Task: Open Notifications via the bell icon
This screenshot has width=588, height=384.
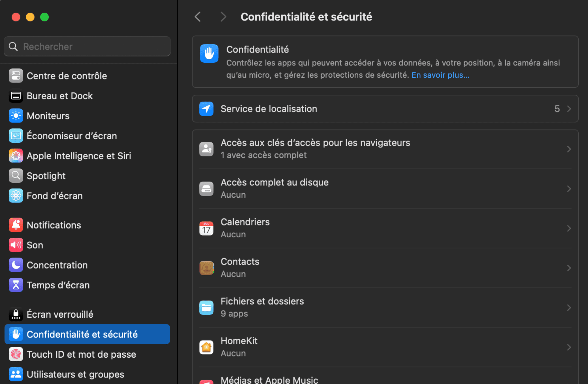Action: (x=16, y=225)
